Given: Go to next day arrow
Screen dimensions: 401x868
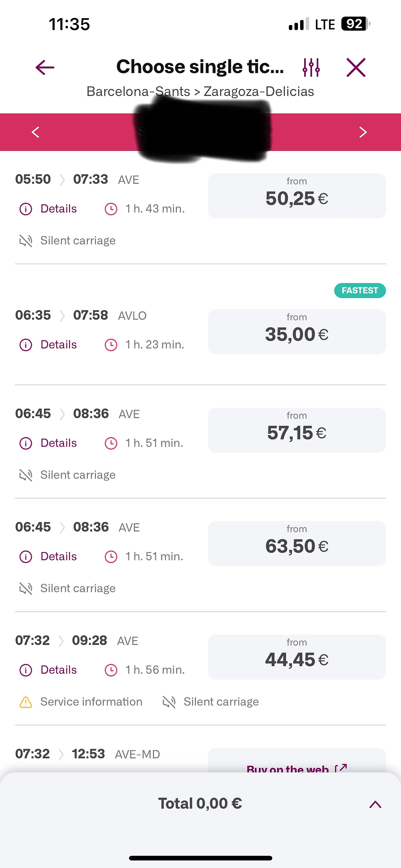Looking at the screenshot, I should pos(362,132).
